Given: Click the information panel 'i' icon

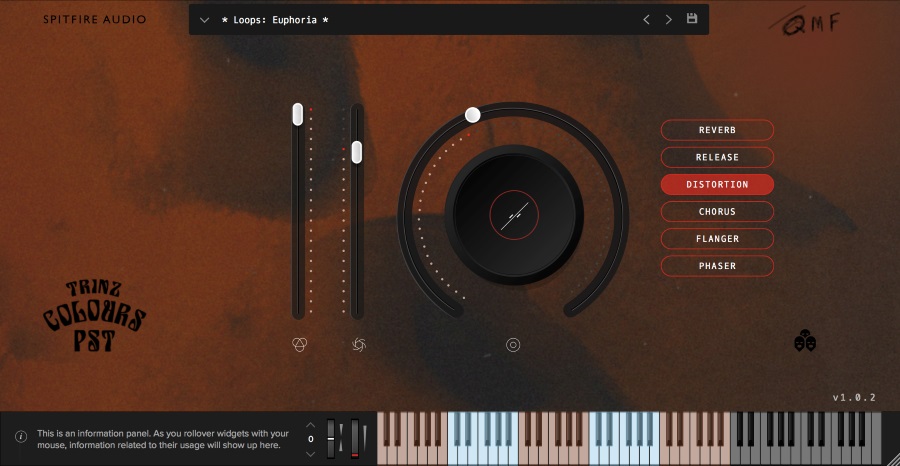Looking at the screenshot, I should point(21,437).
